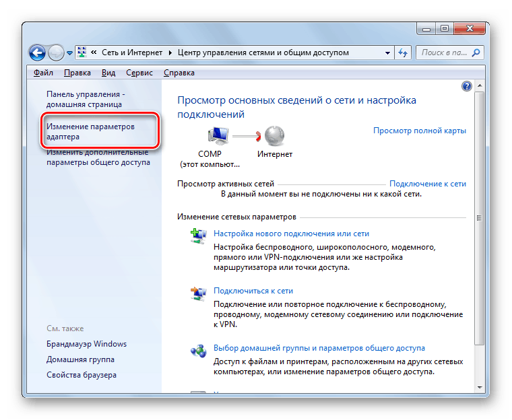Click the COMP computer icon
Image resolution: width=512 pixels, height=420 pixels.
coord(218,135)
